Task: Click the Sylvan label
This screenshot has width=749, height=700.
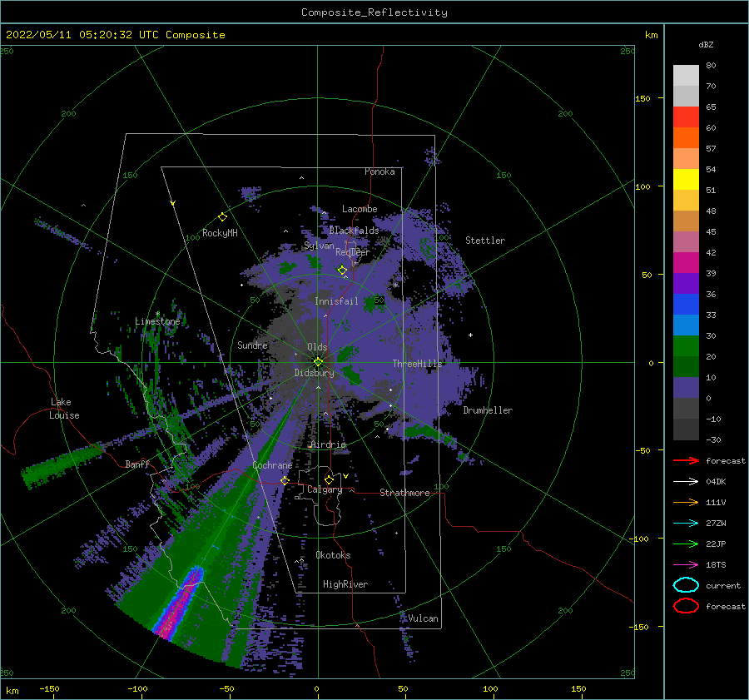Action: (319, 246)
